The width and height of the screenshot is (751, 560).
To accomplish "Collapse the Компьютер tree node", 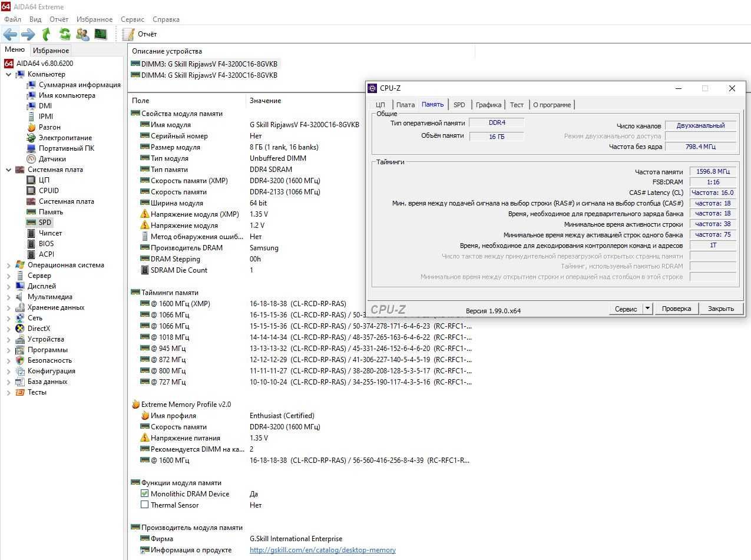I will pos(8,74).
